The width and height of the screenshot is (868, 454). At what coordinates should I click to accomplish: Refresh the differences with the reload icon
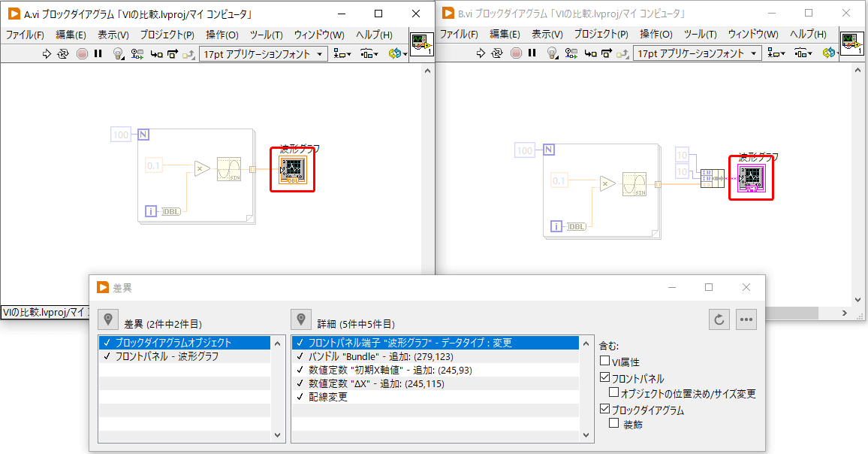pyautogui.click(x=719, y=319)
